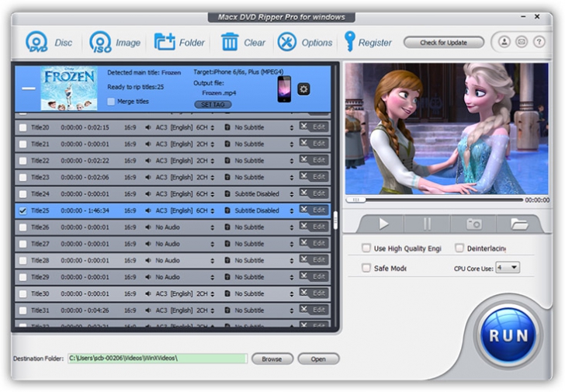Screen dimensions: 565x392
Task: Open the CPU Core Use dropdown
Action: click(x=508, y=267)
